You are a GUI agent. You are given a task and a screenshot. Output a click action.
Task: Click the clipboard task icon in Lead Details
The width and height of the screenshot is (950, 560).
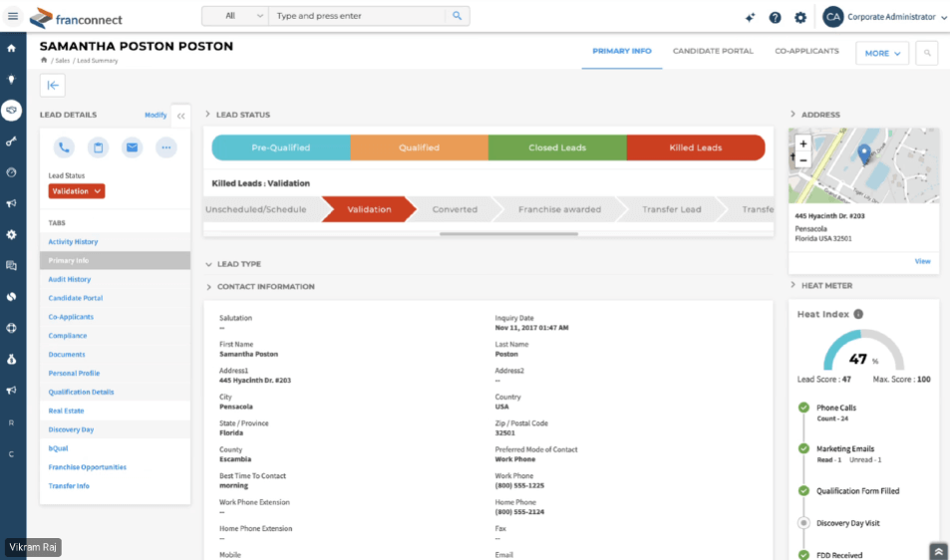click(98, 147)
